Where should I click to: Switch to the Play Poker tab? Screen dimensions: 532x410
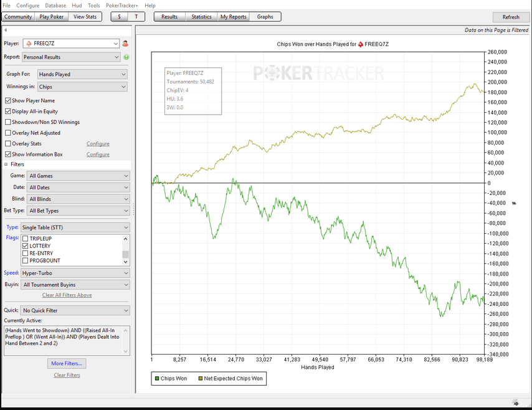(51, 17)
